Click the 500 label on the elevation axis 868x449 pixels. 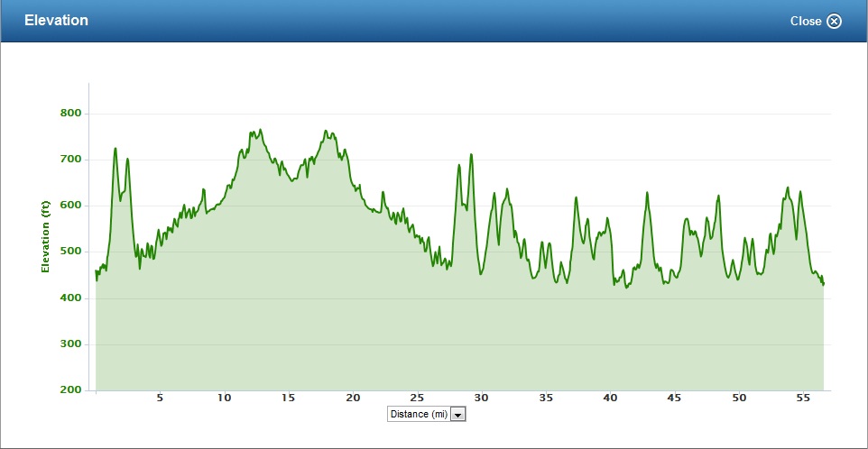coord(71,252)
